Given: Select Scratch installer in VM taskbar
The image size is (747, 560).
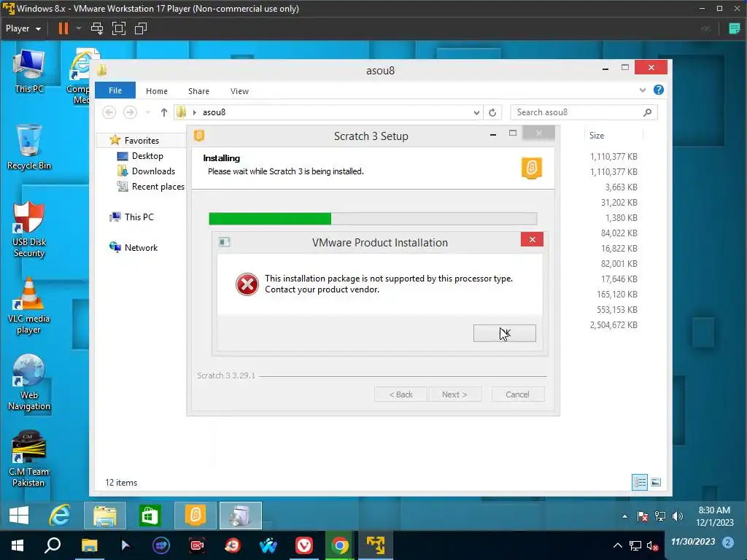Looking at the screenshot, I should coord(196,516).
